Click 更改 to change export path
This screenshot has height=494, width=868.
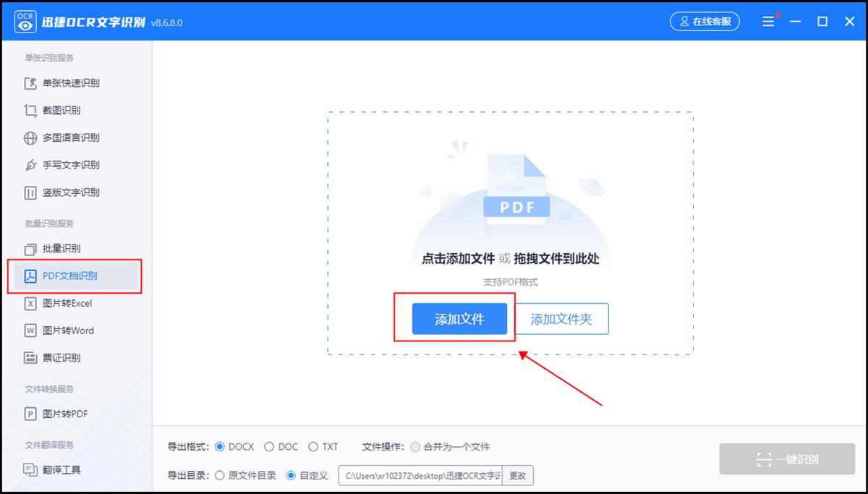[x=518, y=476]
